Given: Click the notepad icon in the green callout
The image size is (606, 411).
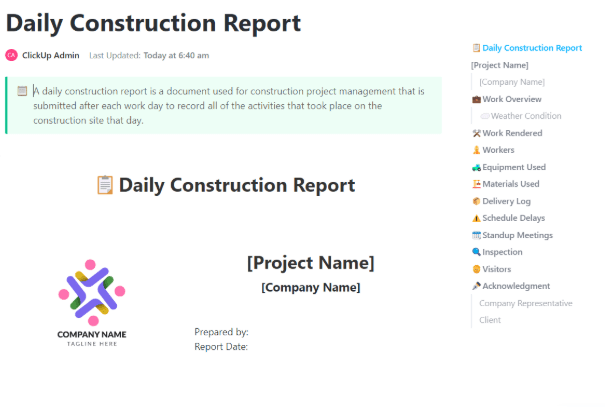Looking at the screenshot, I should (x=22, y=91).
